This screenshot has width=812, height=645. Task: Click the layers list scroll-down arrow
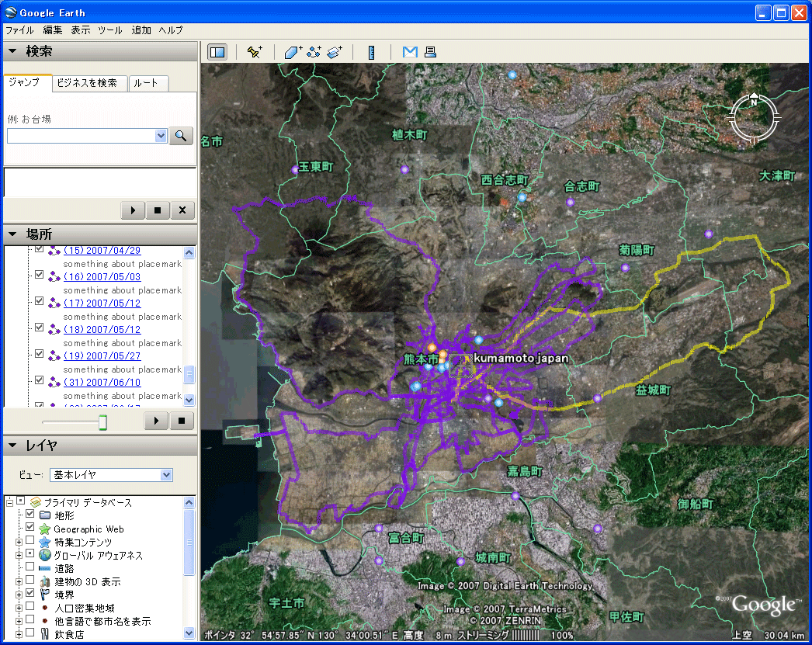tap(189, 633)
